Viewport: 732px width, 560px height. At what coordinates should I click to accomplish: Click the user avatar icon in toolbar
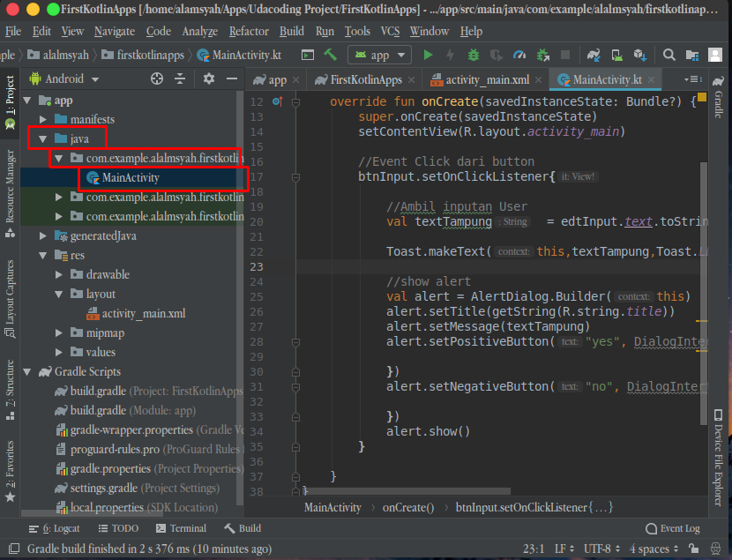tap(715, 55)
